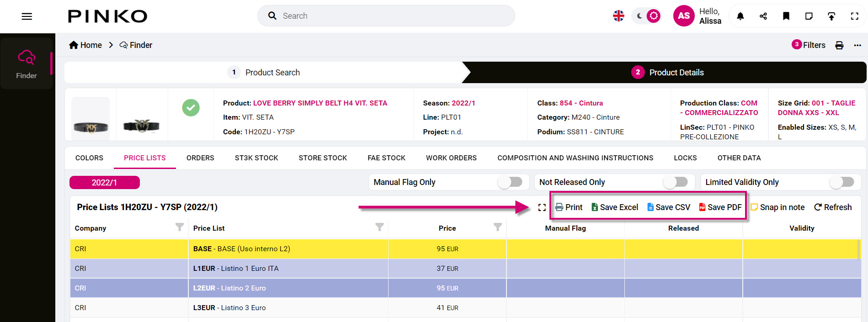Viewport: 868px width, 322px height.
Task: Sort by Manual Flag column header
Action: tap(565, 228)
